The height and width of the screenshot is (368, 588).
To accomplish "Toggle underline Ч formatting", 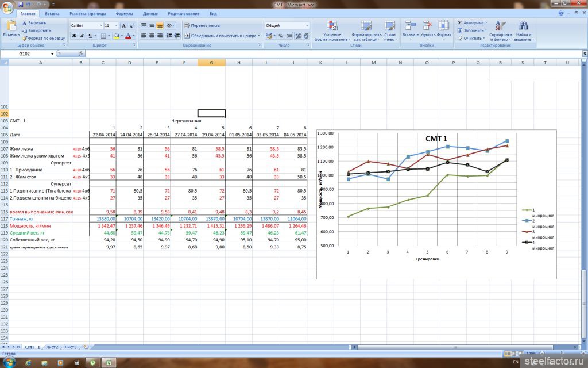I will click(90, 36).
